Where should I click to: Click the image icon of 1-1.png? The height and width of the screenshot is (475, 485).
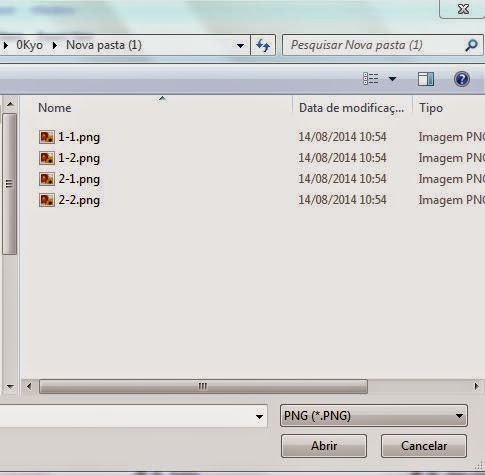coord(47,137)
